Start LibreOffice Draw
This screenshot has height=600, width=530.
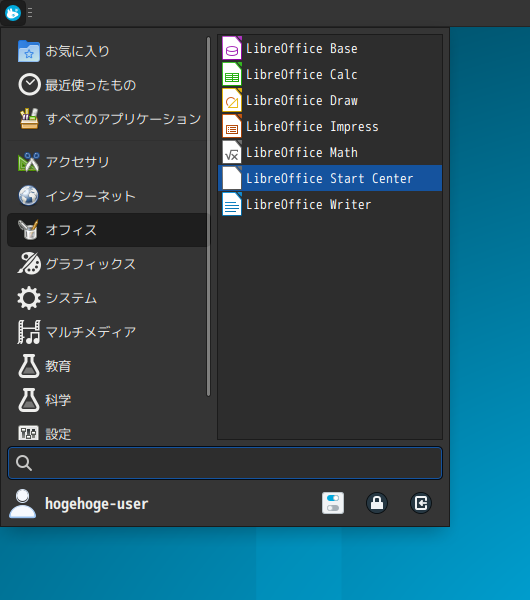pos(330,101)
